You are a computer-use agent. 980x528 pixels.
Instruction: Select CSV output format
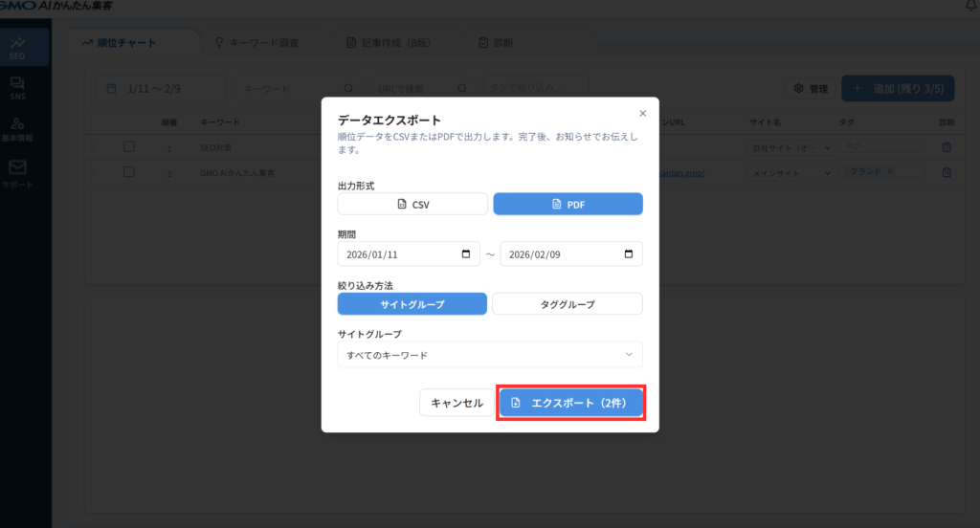coord(412,205)
